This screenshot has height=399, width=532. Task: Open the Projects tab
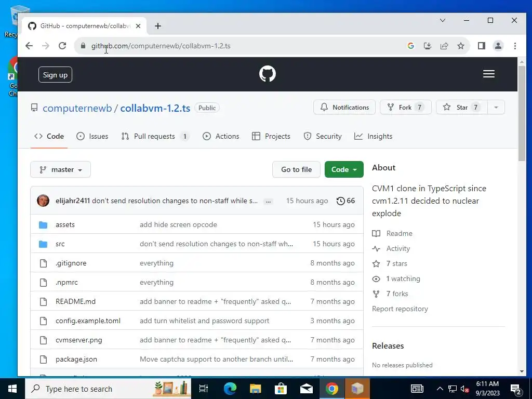(x=271, y=137)
